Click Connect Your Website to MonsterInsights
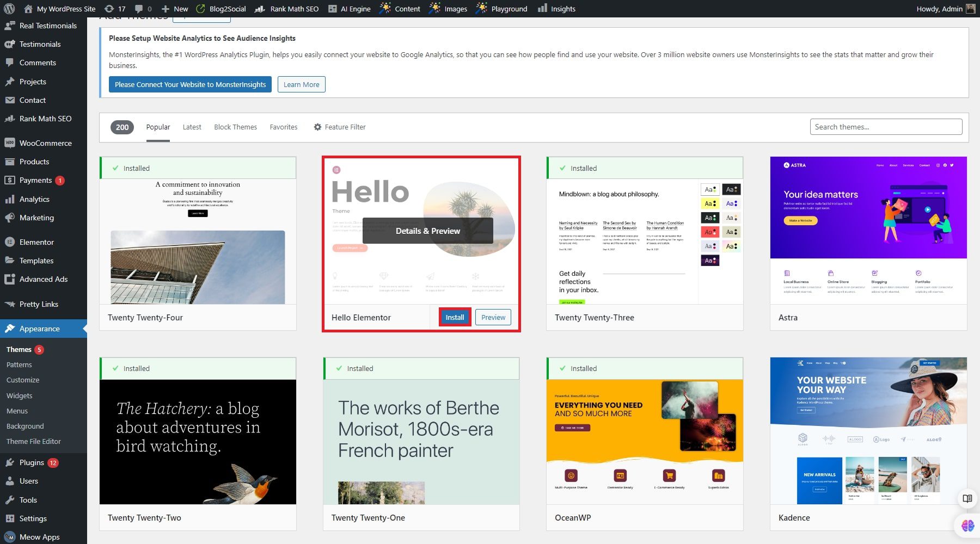 (189, 84)
